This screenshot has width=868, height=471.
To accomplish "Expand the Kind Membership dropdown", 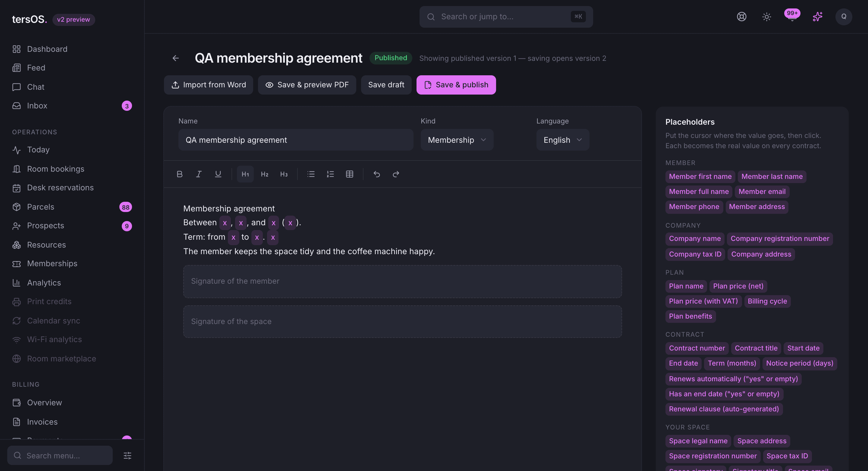I will point(457,140).
